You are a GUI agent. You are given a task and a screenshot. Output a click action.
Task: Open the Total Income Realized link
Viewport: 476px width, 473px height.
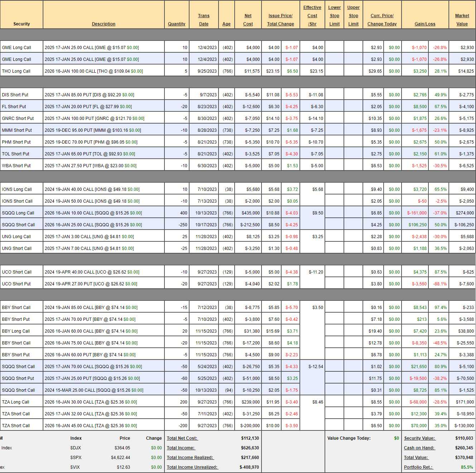pyautogui.click(x=190, y=458)
